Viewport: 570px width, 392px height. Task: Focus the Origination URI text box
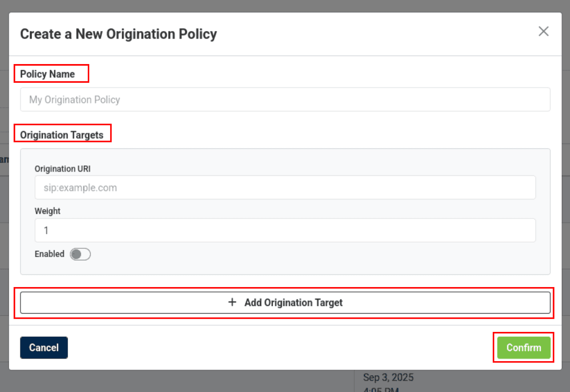click(285, 188)
